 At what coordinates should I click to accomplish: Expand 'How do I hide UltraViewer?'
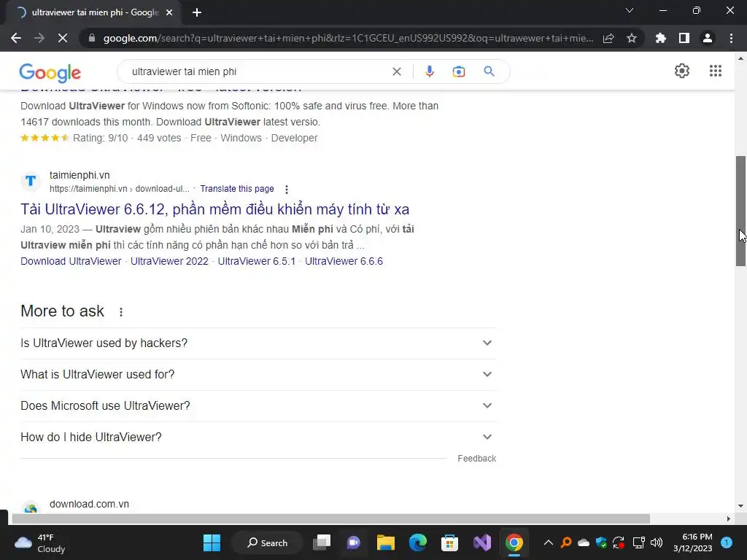258,437
